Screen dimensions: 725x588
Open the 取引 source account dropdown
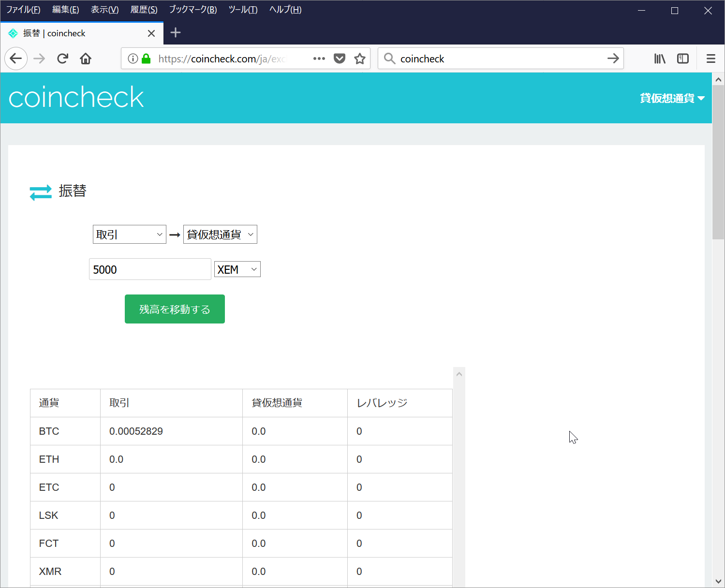pos(130,235)
